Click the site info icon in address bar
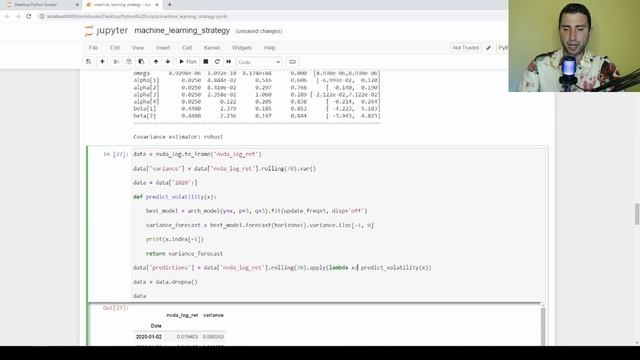The width and height of the screenshot is (640, 360). [42, 16]
